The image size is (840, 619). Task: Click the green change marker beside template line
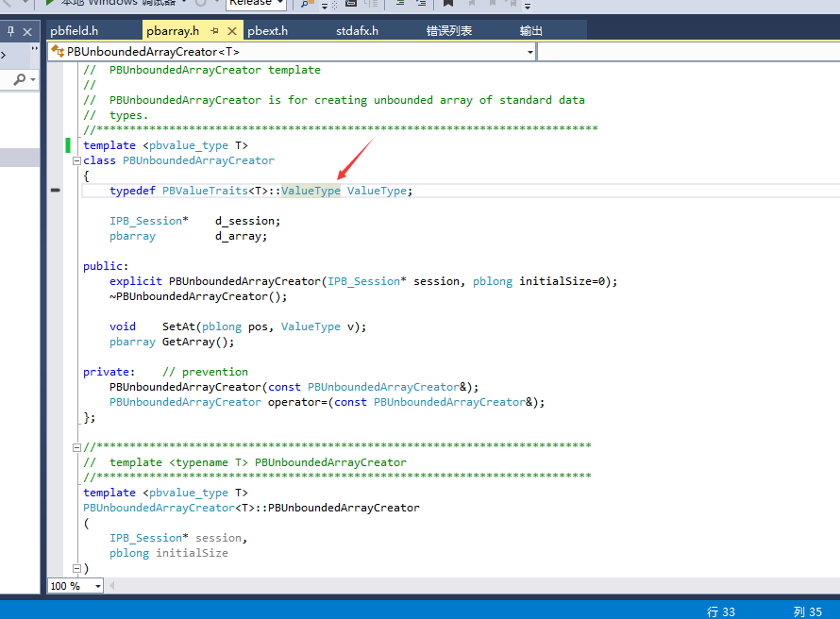(68, 145)
